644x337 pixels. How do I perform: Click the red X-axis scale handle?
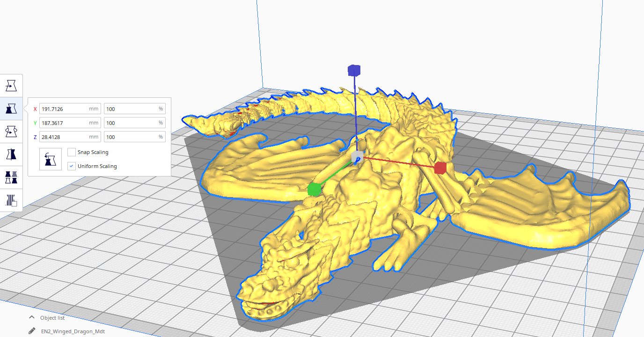(x=440, y=168)
